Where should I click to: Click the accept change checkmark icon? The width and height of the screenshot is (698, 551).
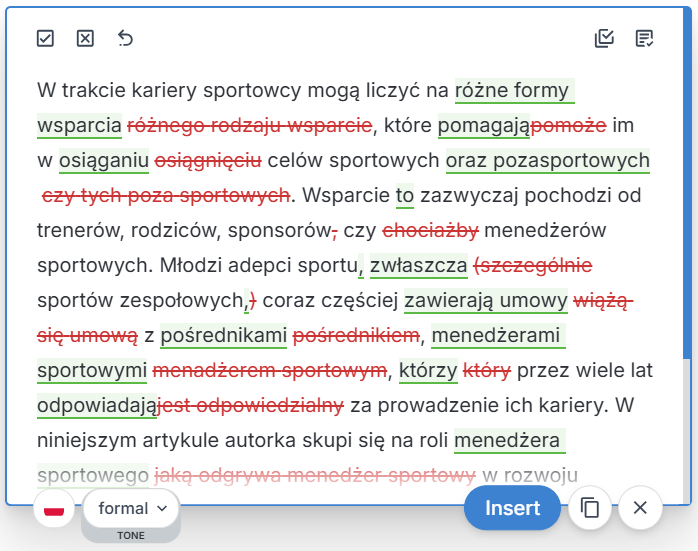point(45,39)
